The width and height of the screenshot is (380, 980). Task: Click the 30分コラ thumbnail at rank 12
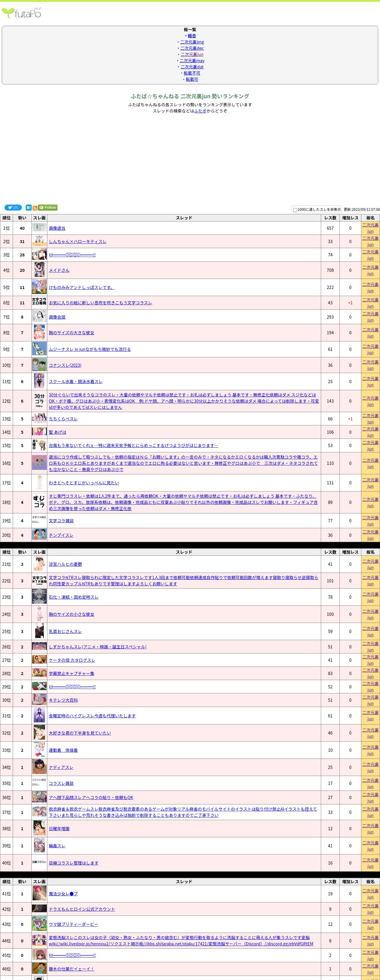click(39, 401)
